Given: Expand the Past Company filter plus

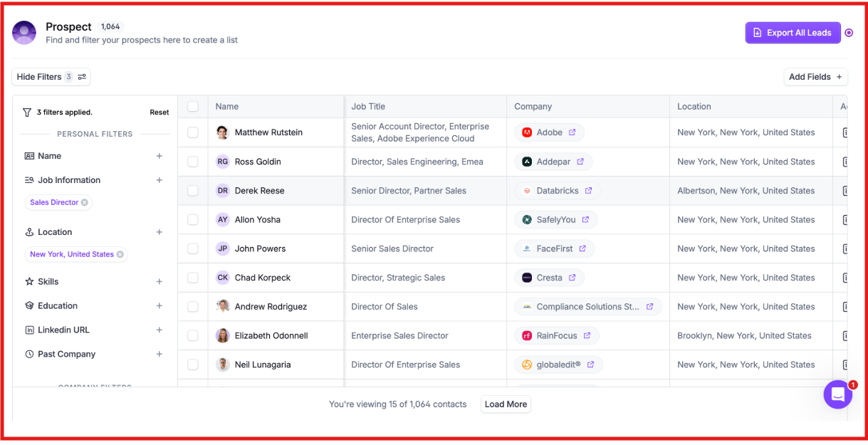Looking at the screenshot, I should coord(160,354).
